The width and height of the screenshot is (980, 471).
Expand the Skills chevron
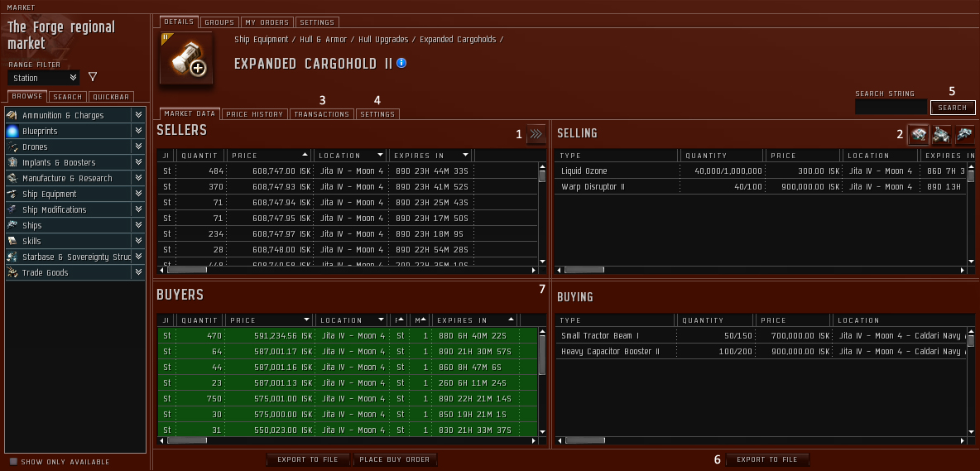139,241
